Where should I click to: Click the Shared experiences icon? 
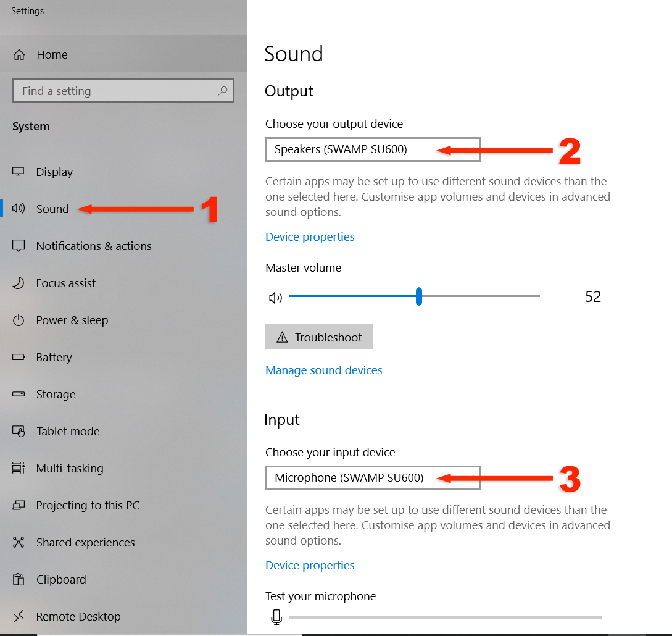(x=19, y=542)
